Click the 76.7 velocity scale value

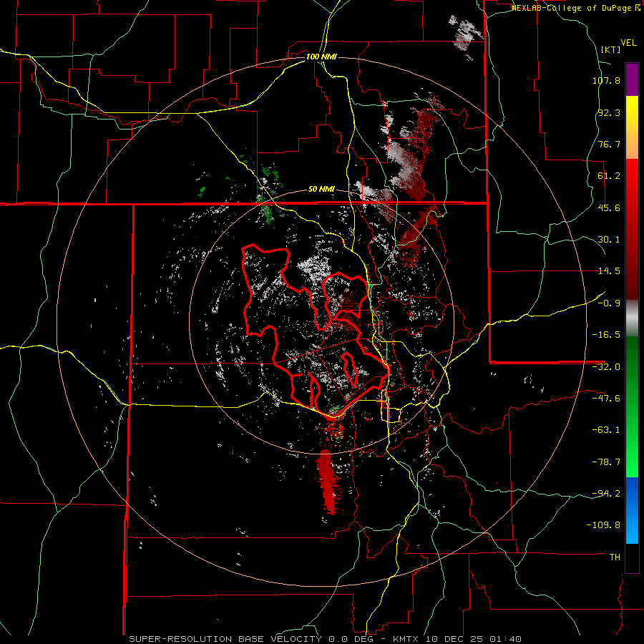pos(609,144)
